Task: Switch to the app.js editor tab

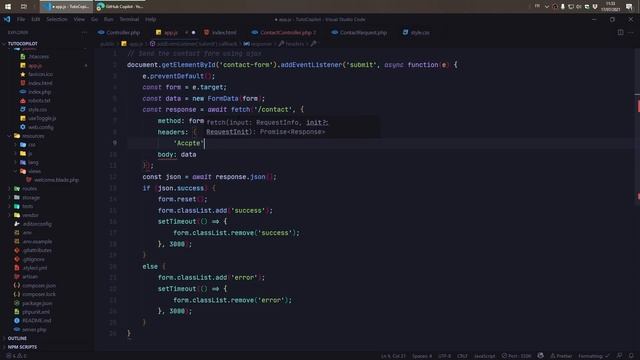Action: pyautogui.click(x=171, y=32)
